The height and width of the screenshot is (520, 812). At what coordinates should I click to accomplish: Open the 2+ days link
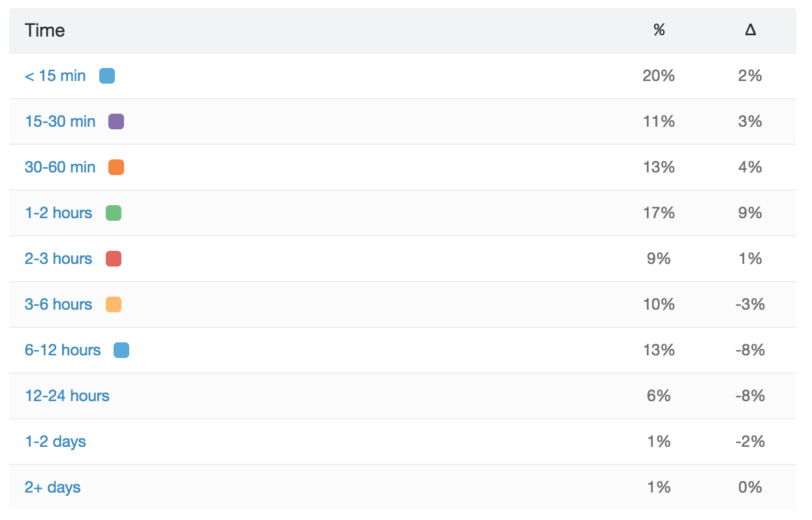tap(53, 487)
